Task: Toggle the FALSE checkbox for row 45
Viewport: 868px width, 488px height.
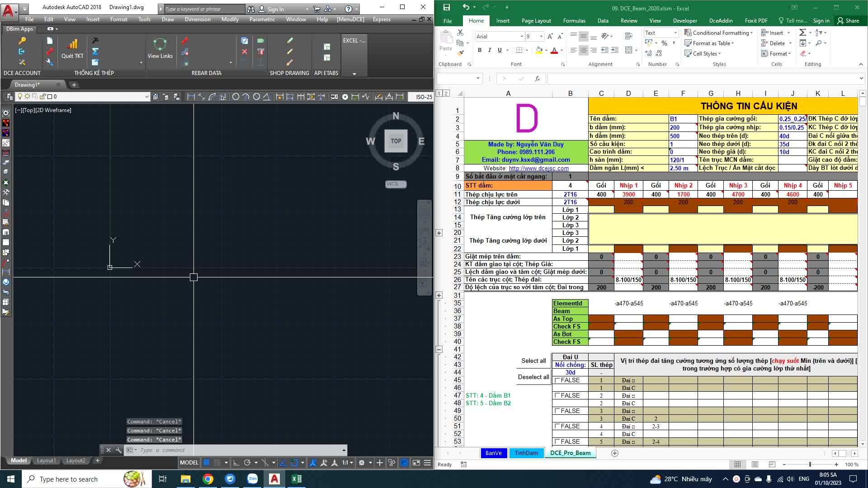Action: click(x=557, y=380)
